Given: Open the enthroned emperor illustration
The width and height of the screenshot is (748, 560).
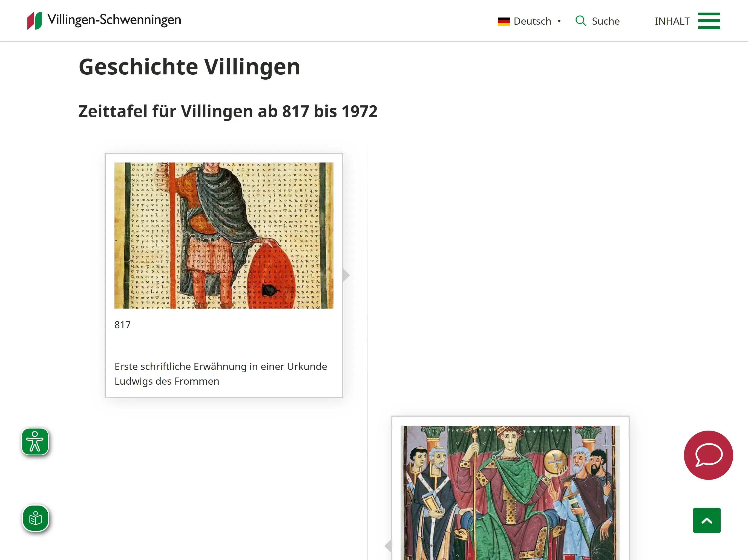Looking at the screenshot, I should (x=510, y=492).
